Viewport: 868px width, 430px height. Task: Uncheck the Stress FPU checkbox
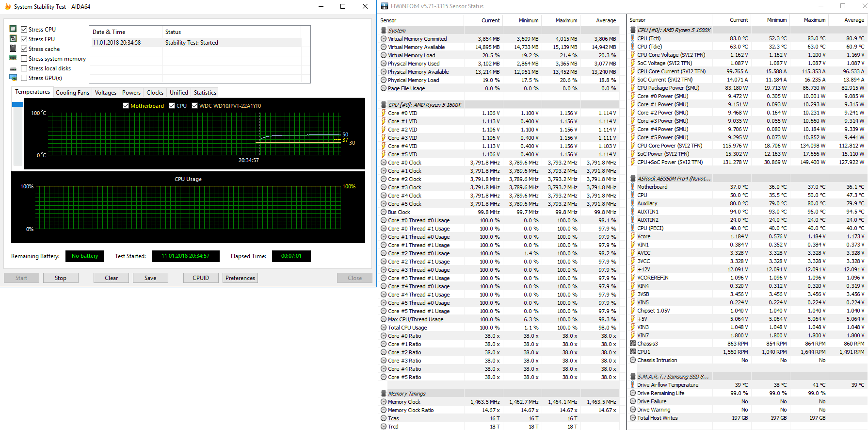(24, 39)
